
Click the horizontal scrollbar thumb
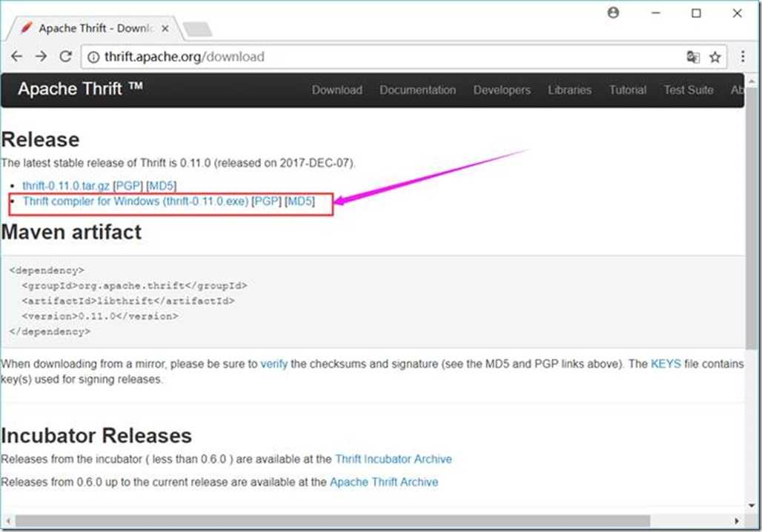coord(332,521)
